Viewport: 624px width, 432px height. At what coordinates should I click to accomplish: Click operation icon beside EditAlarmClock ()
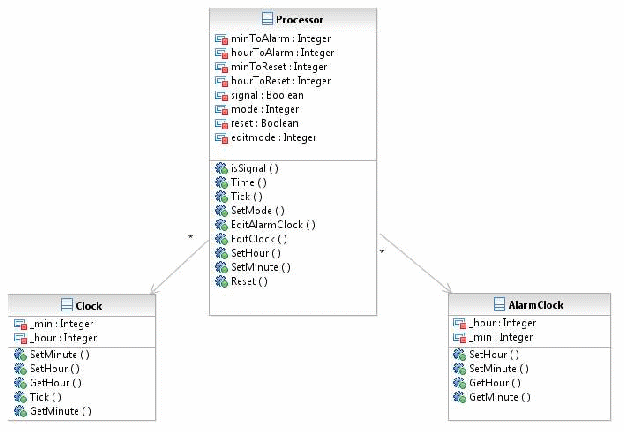pyautogui.click(x=221, y=225)
